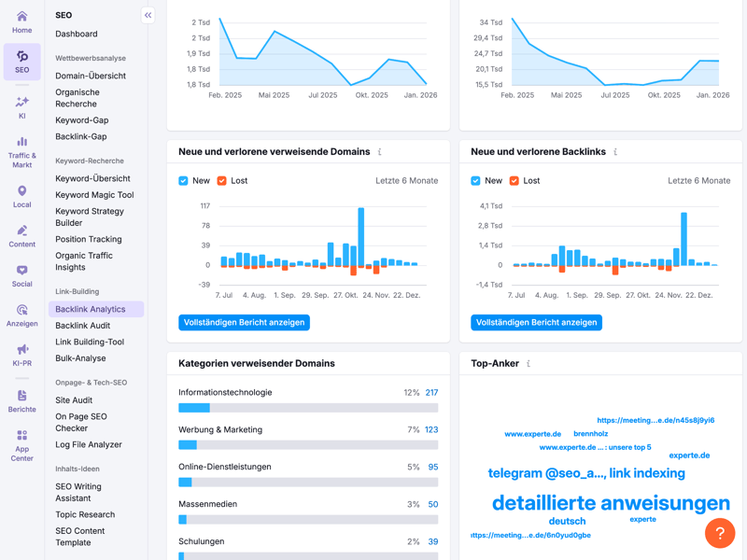The image size is (747, 560).
Task: Show info for Neue und verlorene Backlinks
Action: click(615, 152)
